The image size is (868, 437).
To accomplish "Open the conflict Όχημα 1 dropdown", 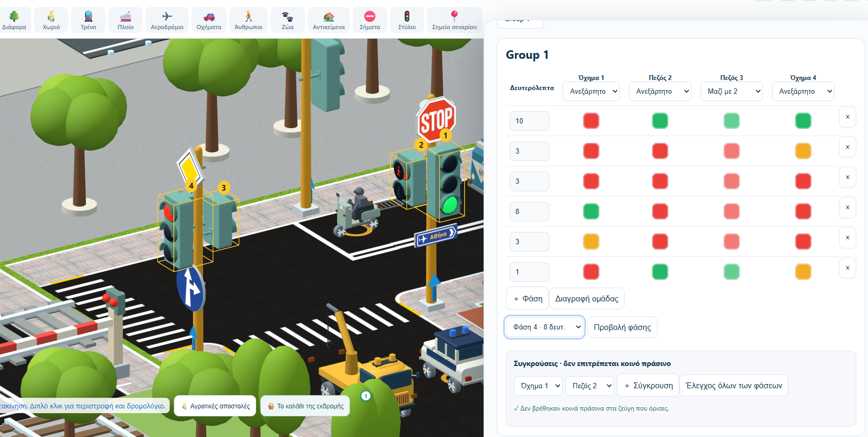I will coord(538,386).
